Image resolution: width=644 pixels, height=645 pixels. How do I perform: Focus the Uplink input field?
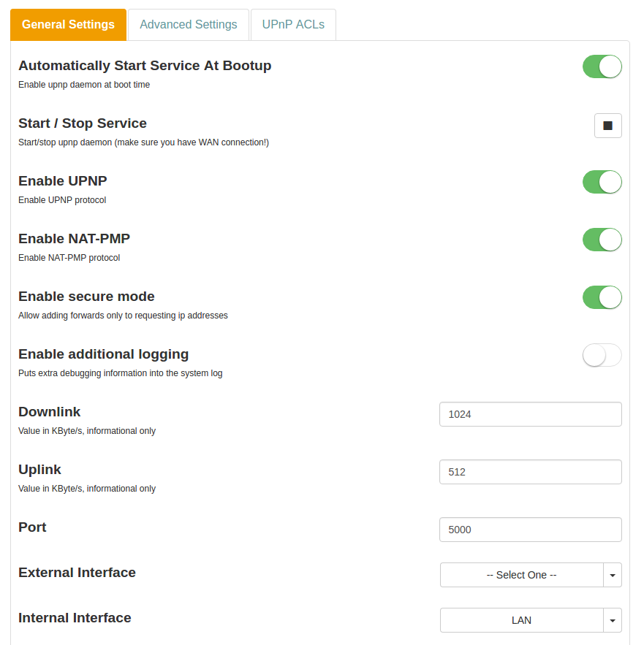click(530, 472)
